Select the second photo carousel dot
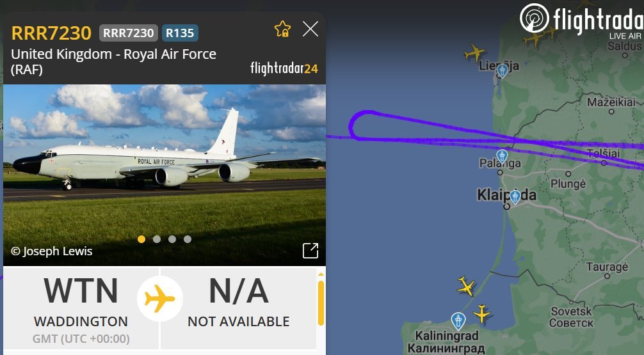644x355 pixels. [157, 239]
